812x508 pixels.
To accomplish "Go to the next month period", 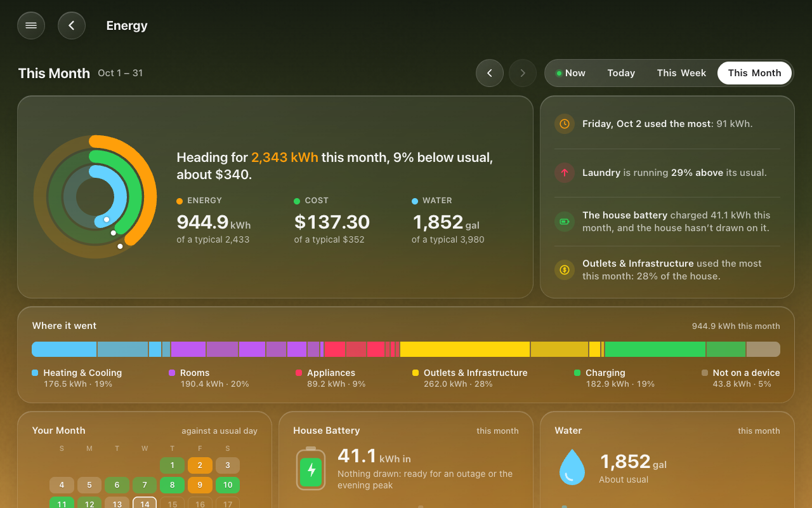I will tap(523, 73).
